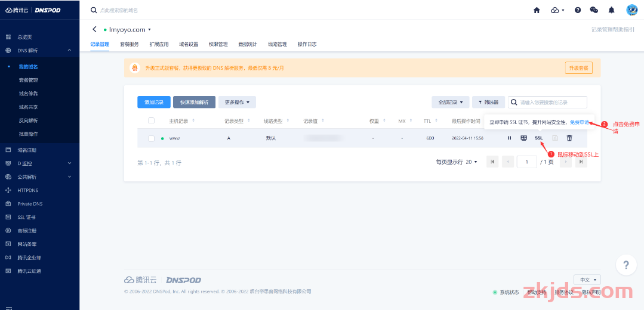Go back using the left arrow beside lmyoyo.com
The height and width of the screenshot is (310, 644).
pyautogui.click(x=94, y=30)
